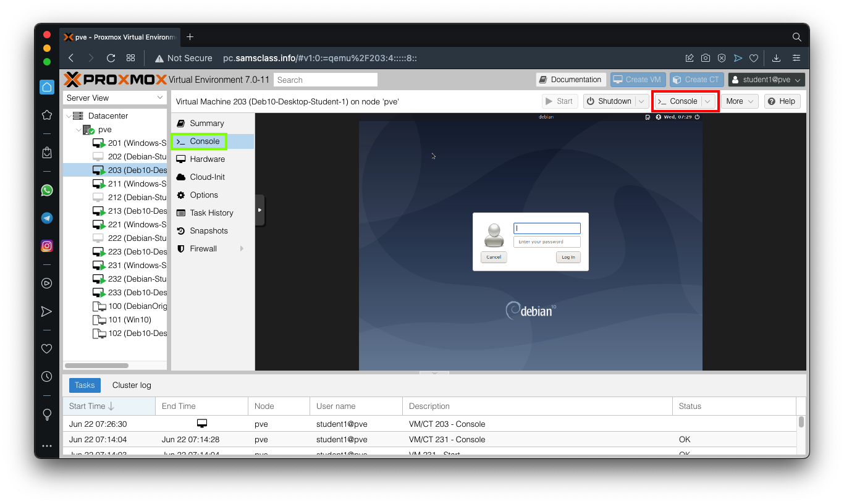Click Log In in the Debian login dialog
Screen dimensions: 844x504
click(568, 257)
